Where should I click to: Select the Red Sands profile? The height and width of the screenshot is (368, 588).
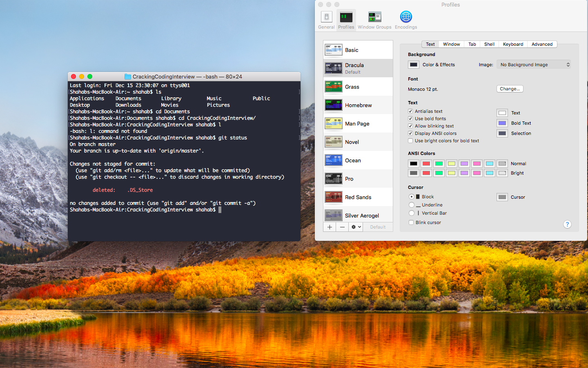(x=358, y=197)
